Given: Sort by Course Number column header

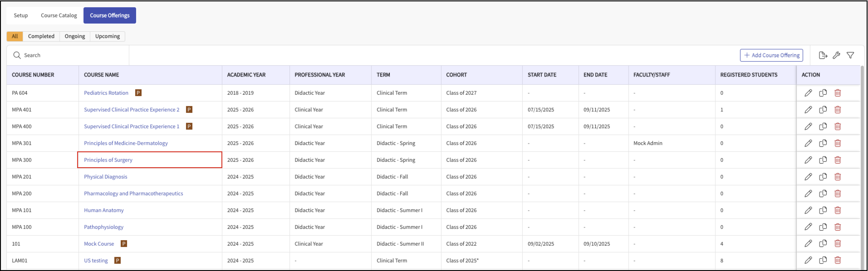Looking at the screenshot, I should pyautogui.click(x=33, y=75).
